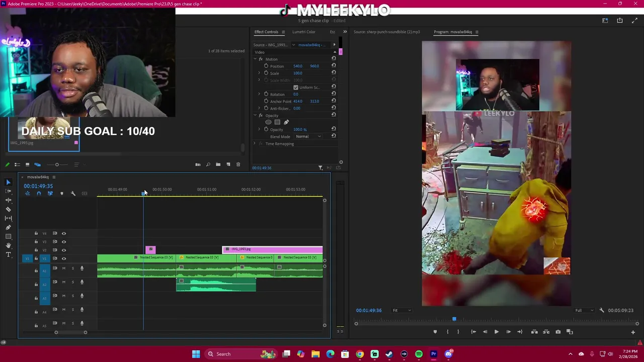Select the Pen tool in the toolbar
This screenshot has height=362, width=644.
[x=8, y=227]
